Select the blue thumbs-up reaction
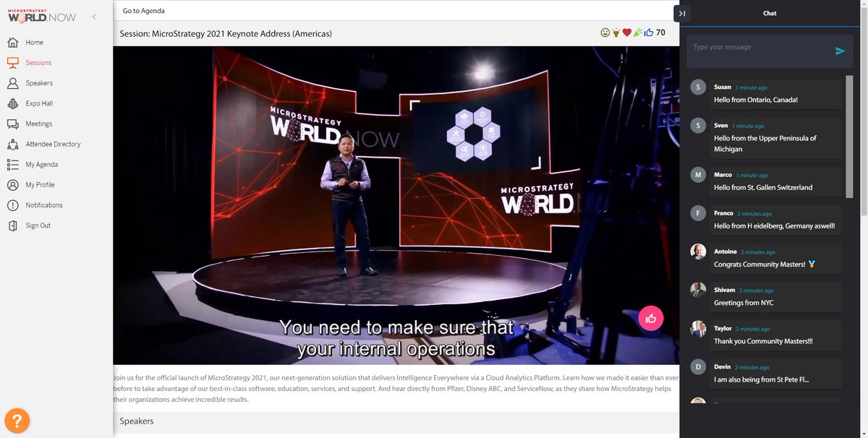 [x=648, y=33]
